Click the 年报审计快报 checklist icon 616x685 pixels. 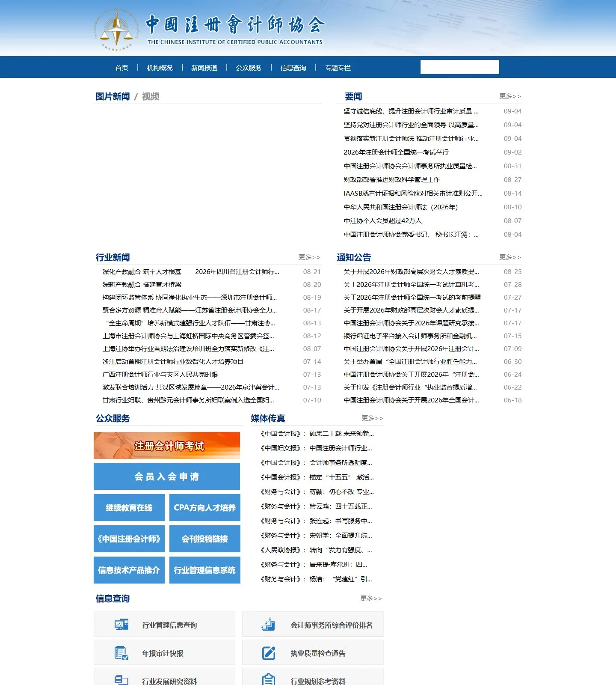point(121,653)
